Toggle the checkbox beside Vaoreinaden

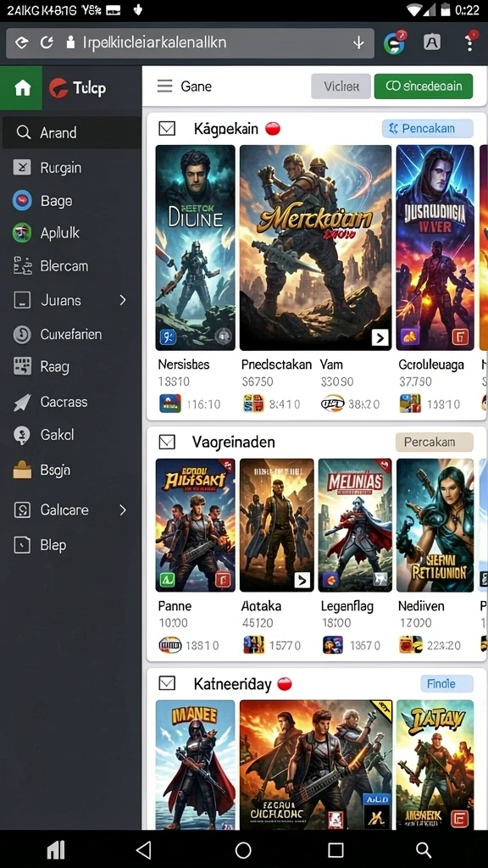167,442
